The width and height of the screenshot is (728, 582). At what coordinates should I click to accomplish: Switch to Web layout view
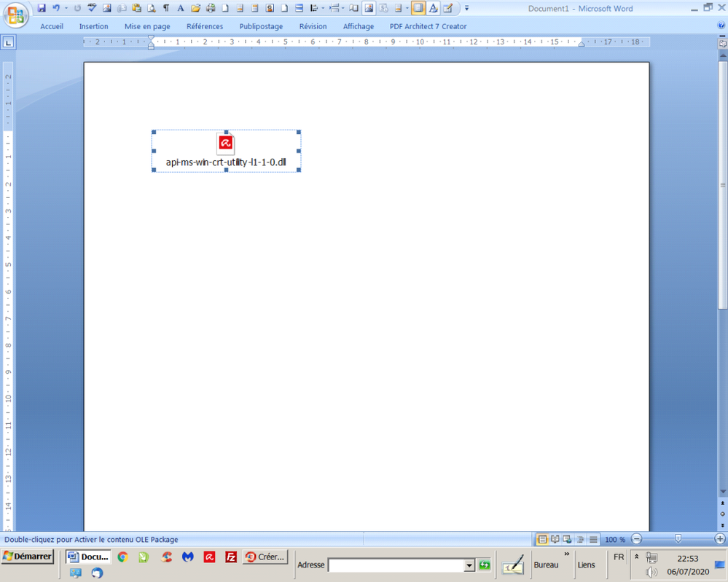tap(566, 539)
